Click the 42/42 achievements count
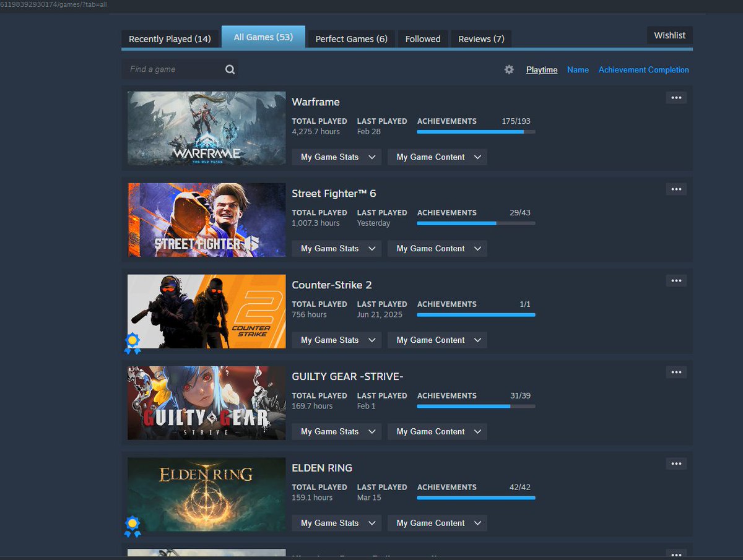 tap(520, 488)
